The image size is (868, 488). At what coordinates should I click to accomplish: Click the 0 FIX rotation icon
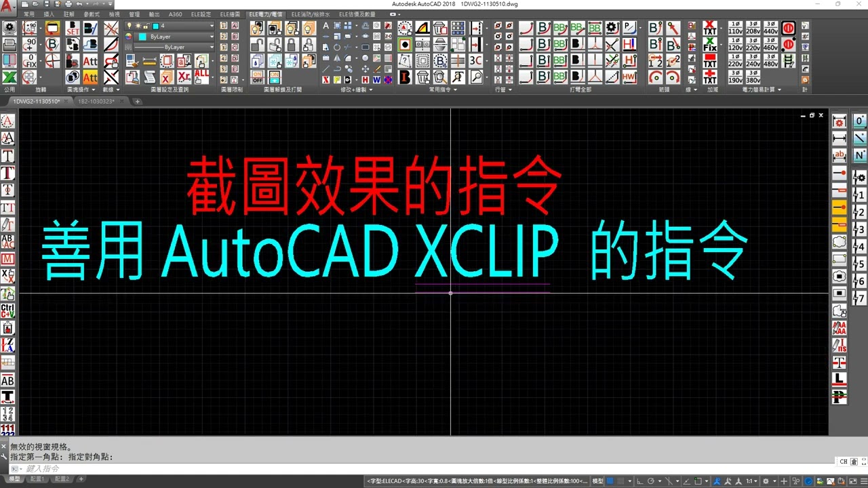(x=29, y=60)
